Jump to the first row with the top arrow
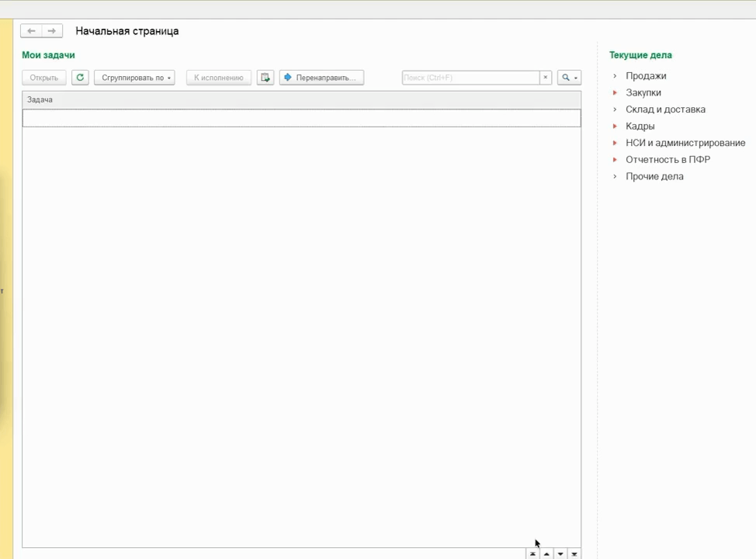This screenshot has width=756, height=559. [x=532, y=554]
